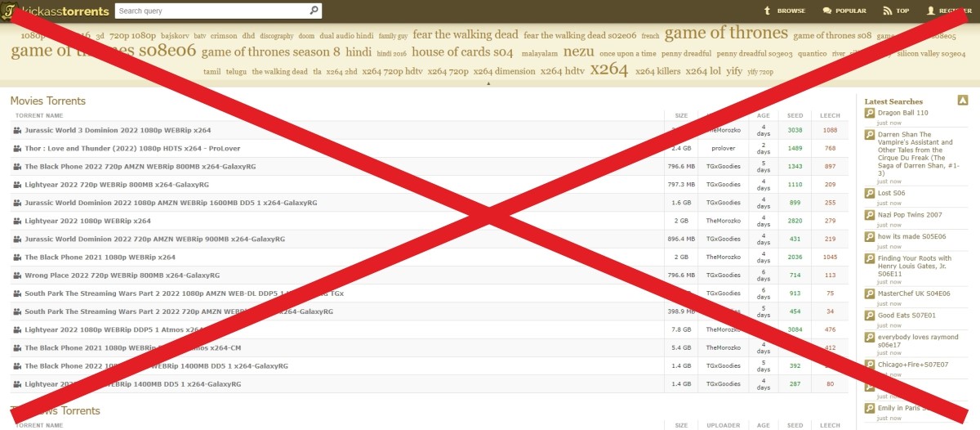
Task: Open 'fear the walking dead s02e06' tag
Action: click(x=580, y=36)
